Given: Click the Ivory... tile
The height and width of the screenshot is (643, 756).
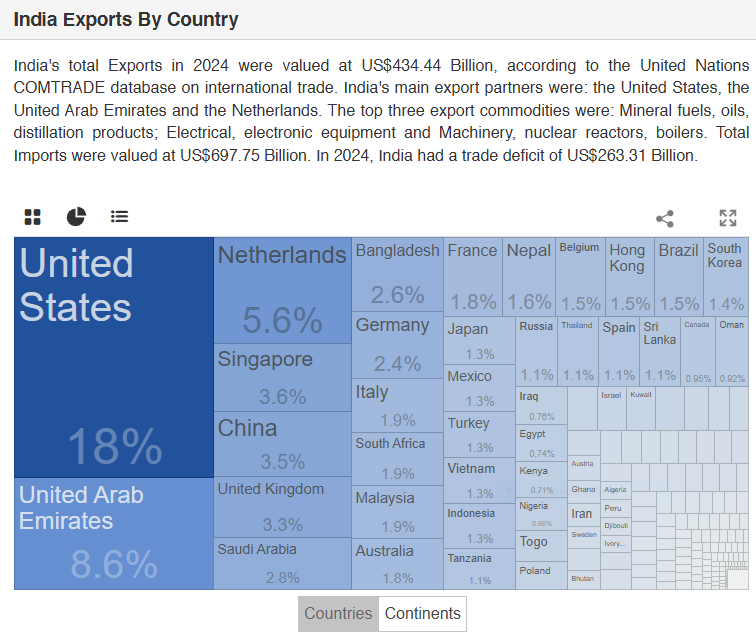Looking at the screenshot, I should coord(616,544).
